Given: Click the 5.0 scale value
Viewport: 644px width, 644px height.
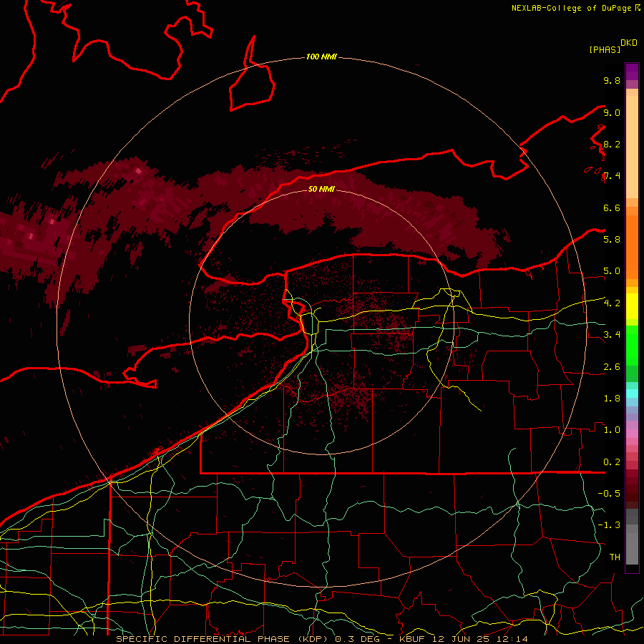Looking at the screenshot, I should [612, 271].
